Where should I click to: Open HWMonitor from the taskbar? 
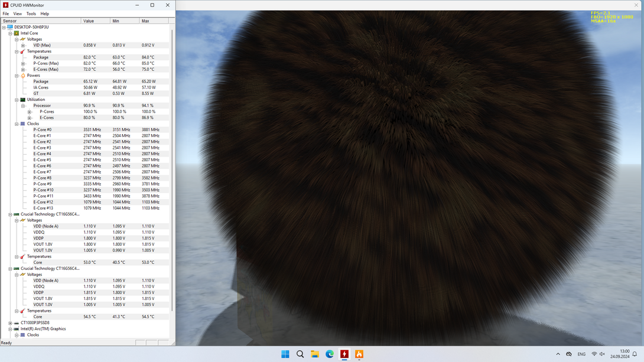coord(344,354)
